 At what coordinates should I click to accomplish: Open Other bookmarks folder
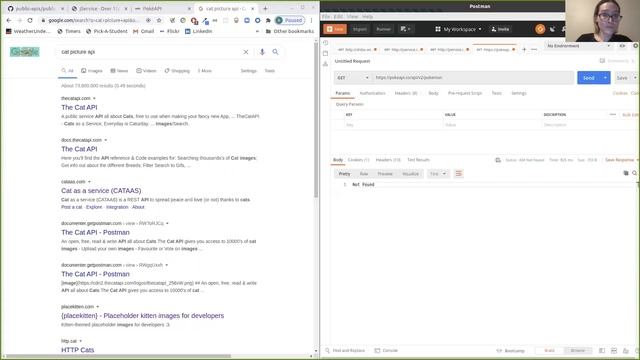coord(290,31)
